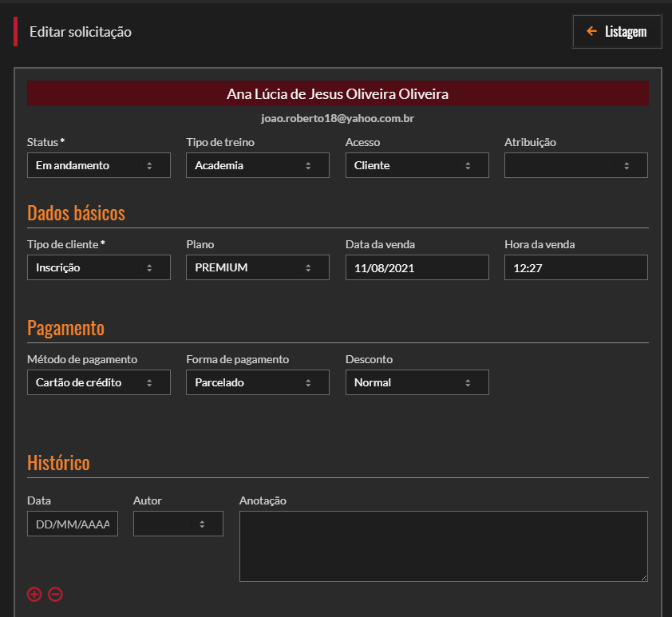Viewport: 672px width, 617px height.
Task: Select the Plano dropdown showing PREMIUM
Action: tap(257, 267)
